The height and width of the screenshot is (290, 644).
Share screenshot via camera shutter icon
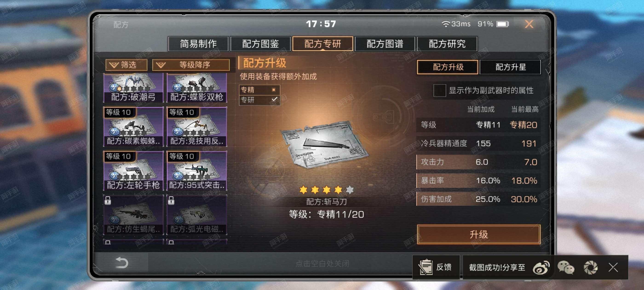(590, 267)
